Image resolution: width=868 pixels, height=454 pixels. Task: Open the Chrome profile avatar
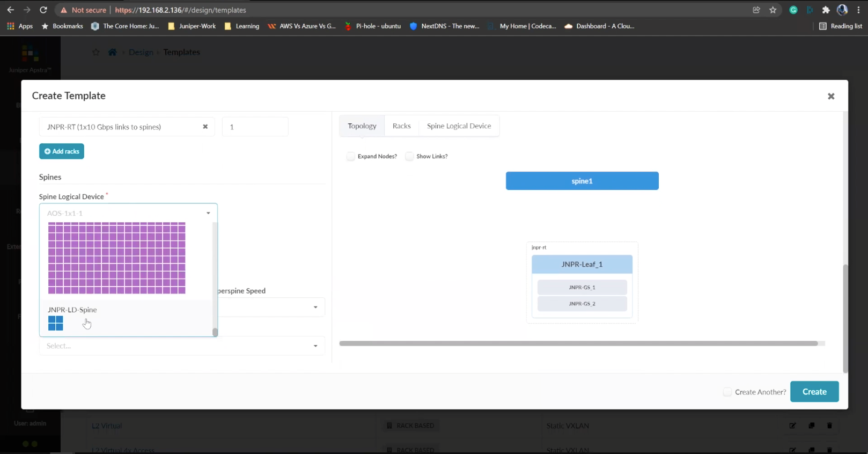click(842, 10)
